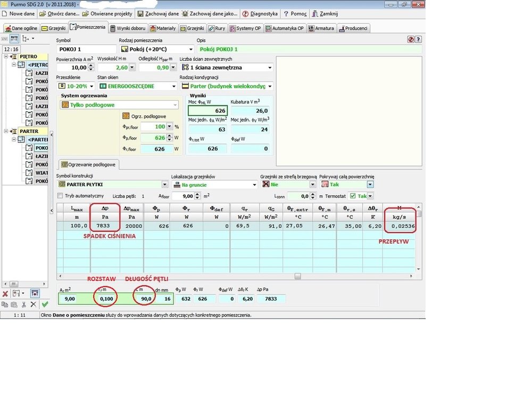
Task: Click the question mark help icon near Opis
Action: coord(418,39)
